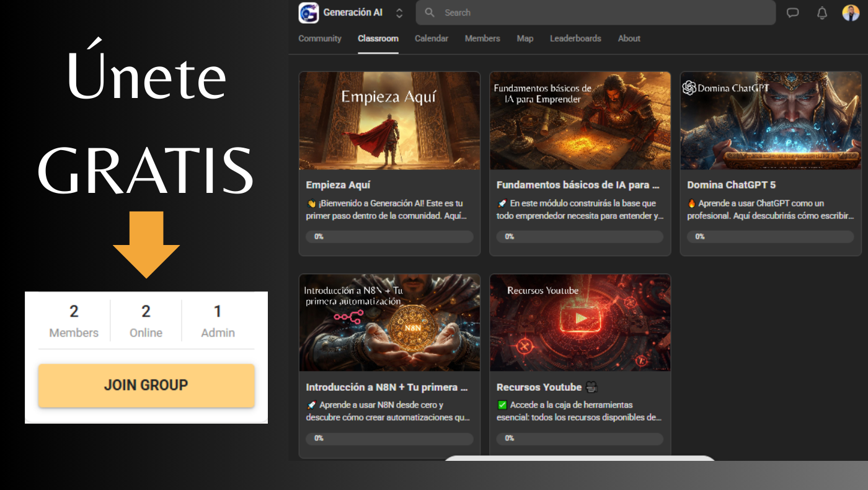Click the Generación AI group logo icon
868x490 pixels.
click(x=308, y=12)
